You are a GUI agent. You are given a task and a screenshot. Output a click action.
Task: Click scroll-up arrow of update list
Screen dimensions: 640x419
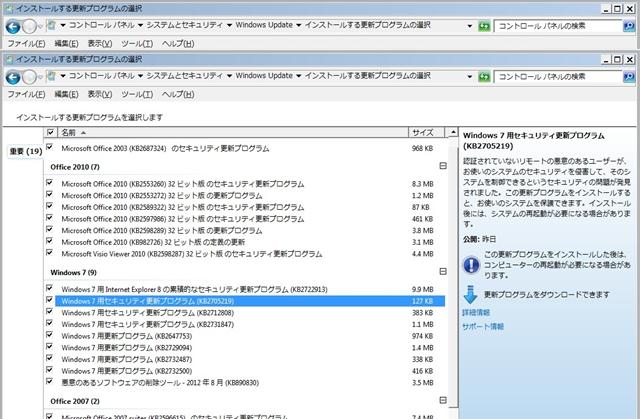pyautogui.click(x=453, y=132)
